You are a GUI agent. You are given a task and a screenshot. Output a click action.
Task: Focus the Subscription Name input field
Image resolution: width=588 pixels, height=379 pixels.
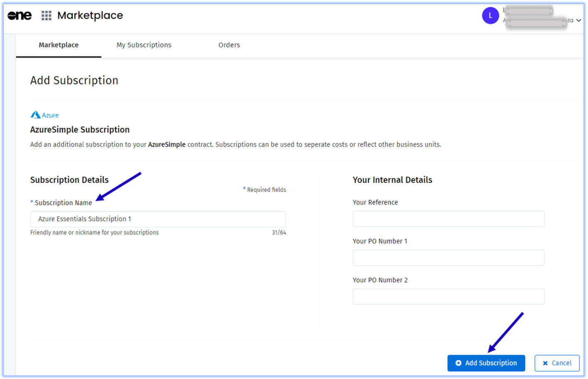click(158, 219)
